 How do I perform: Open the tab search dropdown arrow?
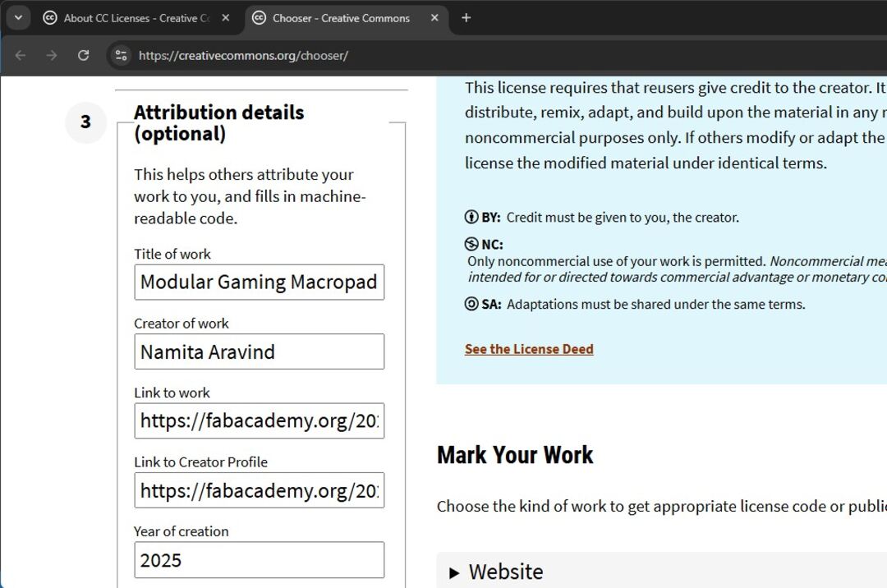(x=18, y=17)
